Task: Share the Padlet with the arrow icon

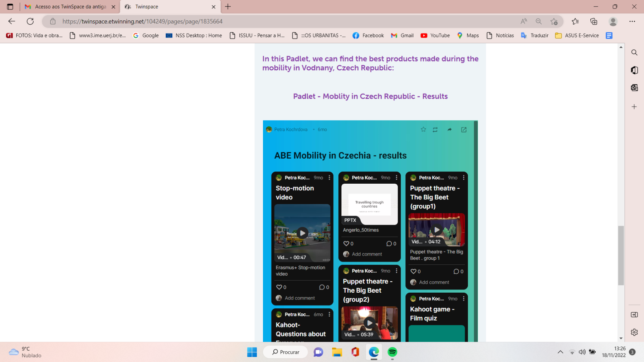Action: click(x=449, y=130)
